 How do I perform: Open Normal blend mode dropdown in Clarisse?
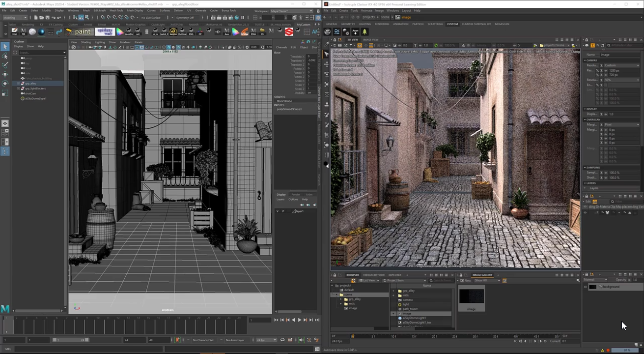click(595, 280)
